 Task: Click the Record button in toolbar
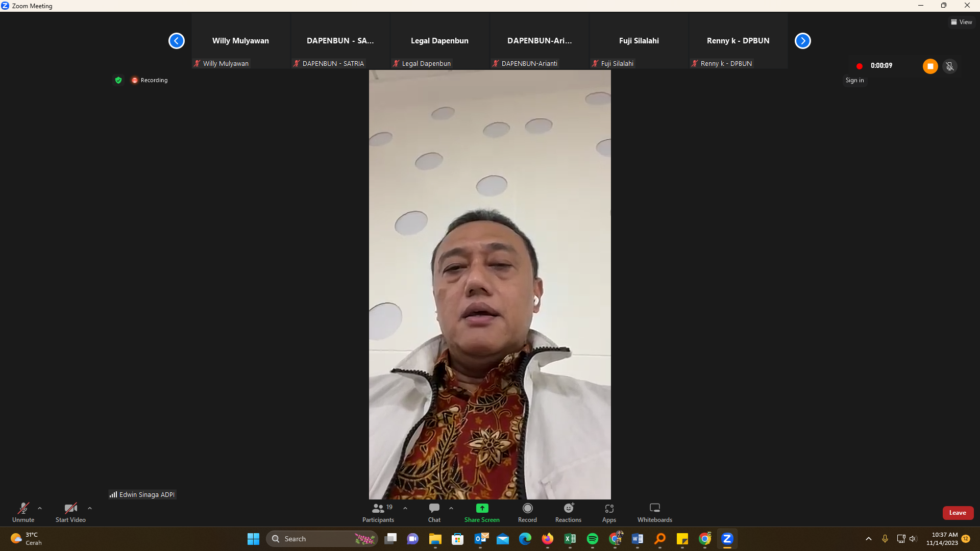[x=527, y=512]
